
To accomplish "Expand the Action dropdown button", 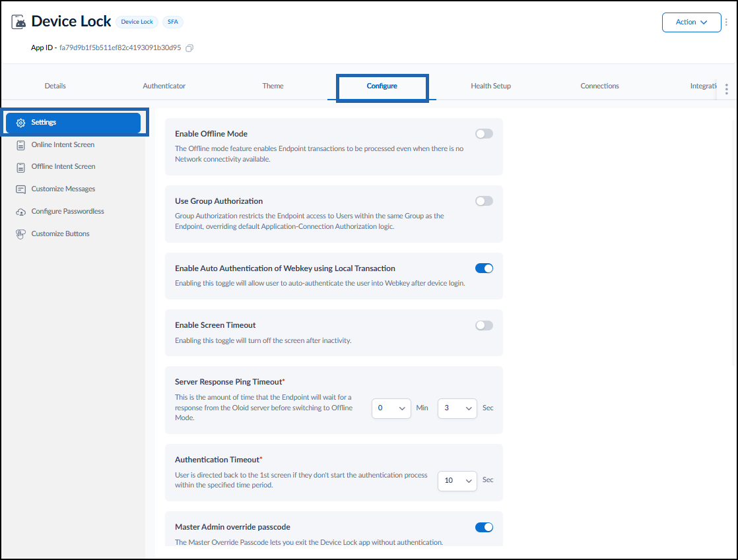I will 691,22.
